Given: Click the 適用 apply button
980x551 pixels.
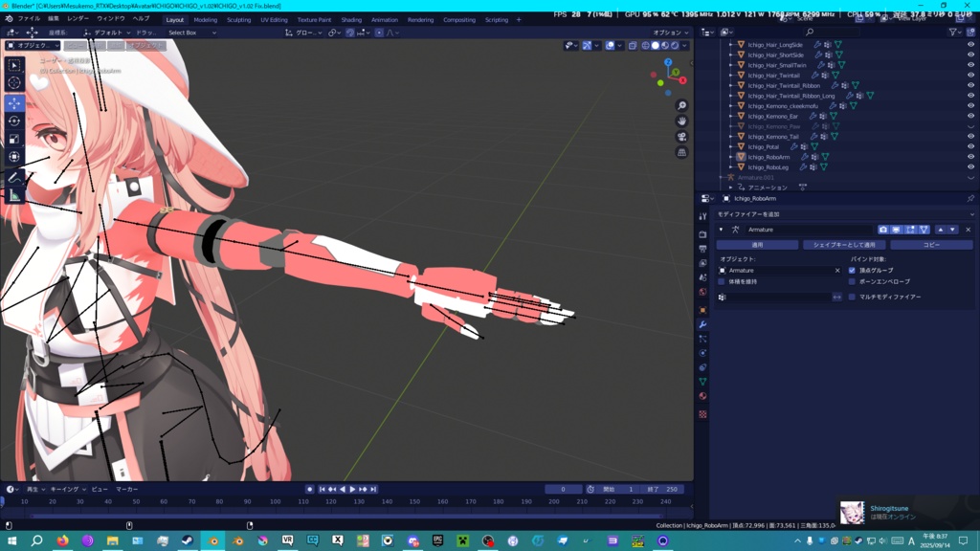Looking at the screenshot, I should point(758,245).
